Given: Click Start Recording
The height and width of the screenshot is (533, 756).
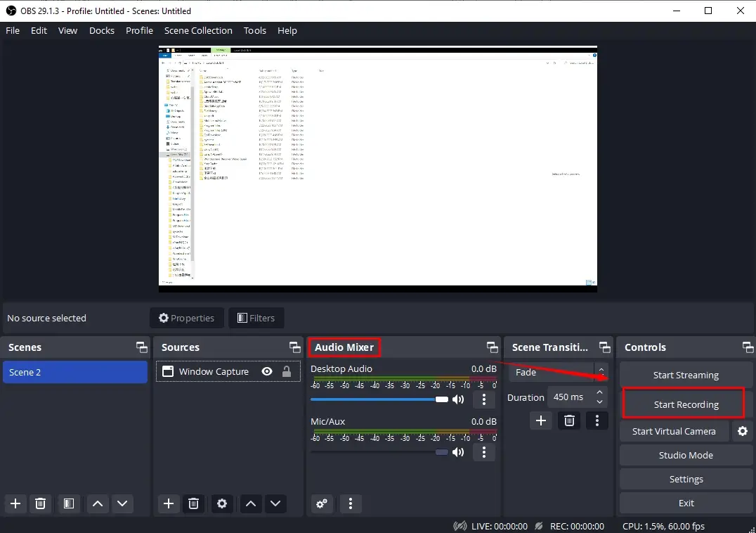Looking at the screenshot, I should pos(686,404).
